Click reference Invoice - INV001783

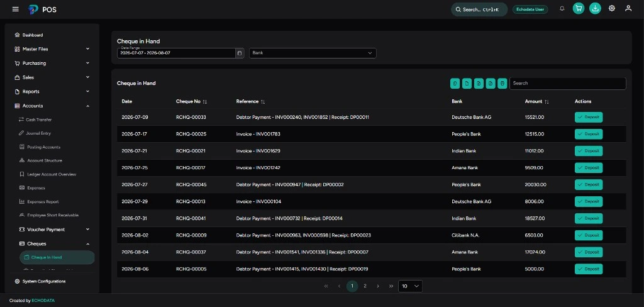coord(258,134)
